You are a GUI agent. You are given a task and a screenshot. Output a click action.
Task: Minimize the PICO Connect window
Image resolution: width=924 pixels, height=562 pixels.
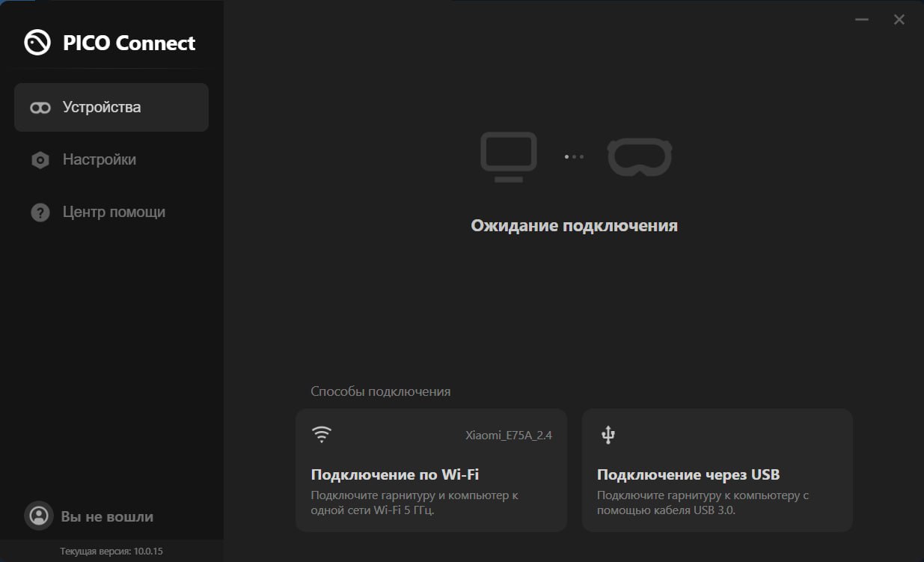pos(862,20)
